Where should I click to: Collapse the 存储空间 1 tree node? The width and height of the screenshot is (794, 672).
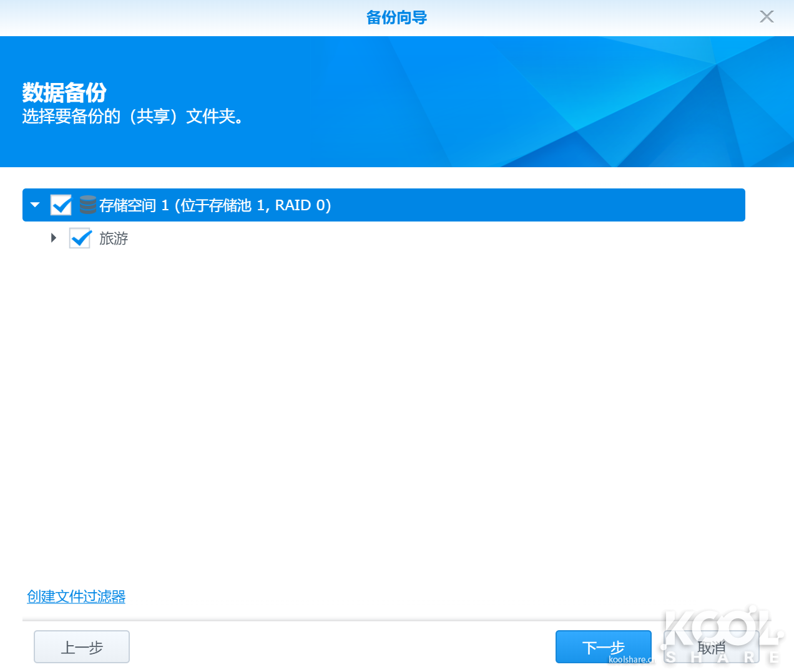(x=35, y=205)
